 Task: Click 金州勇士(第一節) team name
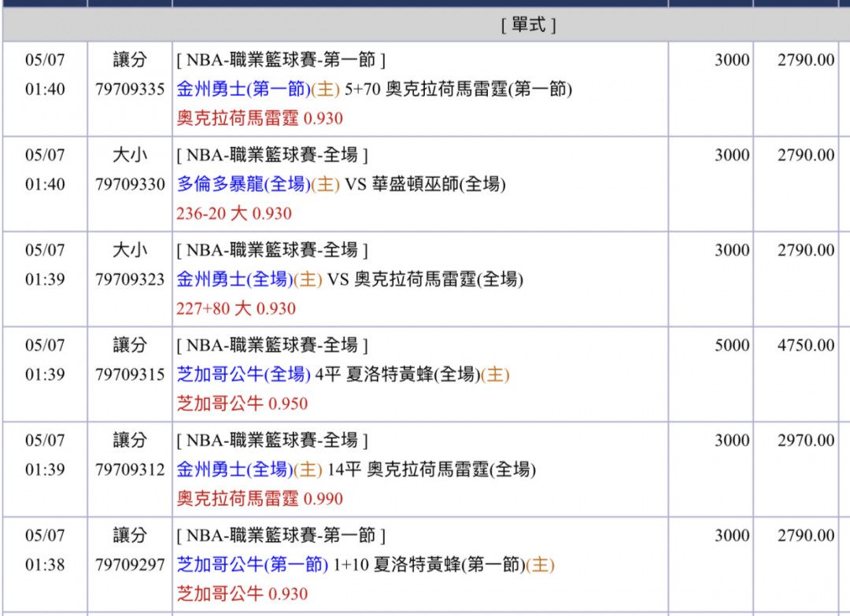tap(243, 89)
